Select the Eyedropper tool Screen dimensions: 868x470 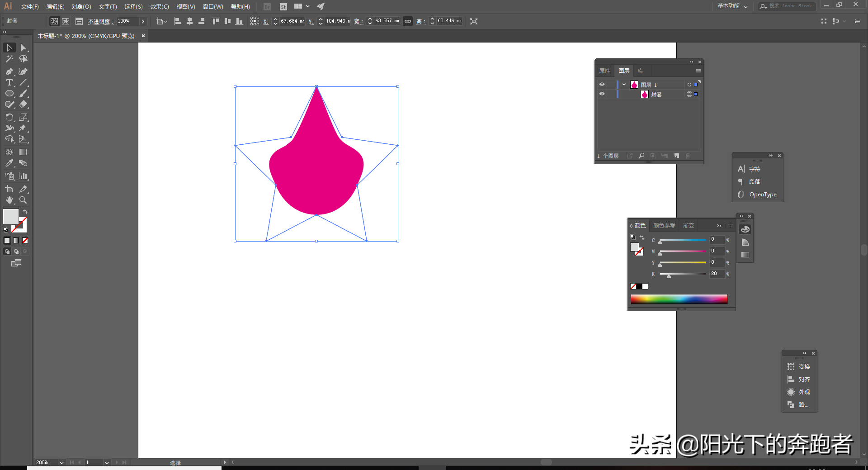[9, 163]
